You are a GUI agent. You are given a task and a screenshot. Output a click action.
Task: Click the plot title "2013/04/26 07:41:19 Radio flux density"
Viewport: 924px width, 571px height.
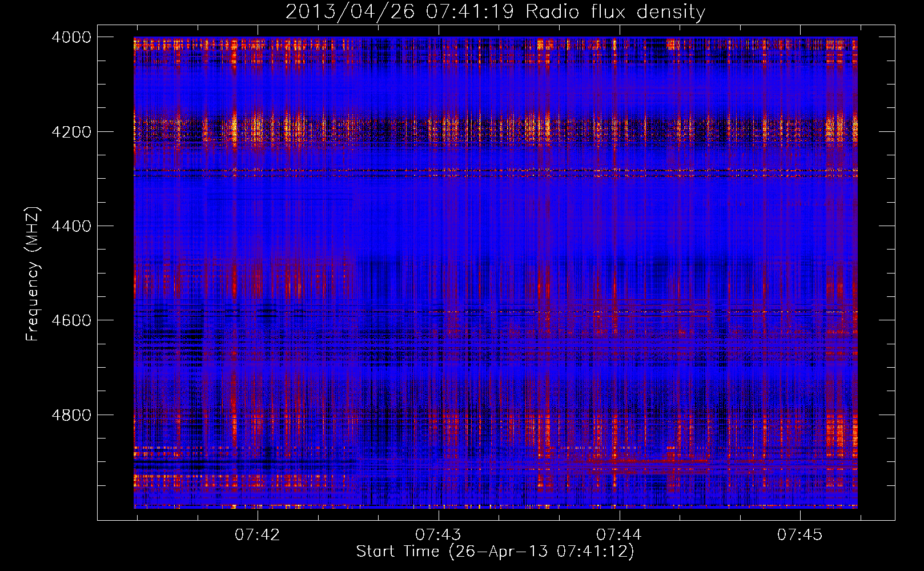click(x=495, y=11)
